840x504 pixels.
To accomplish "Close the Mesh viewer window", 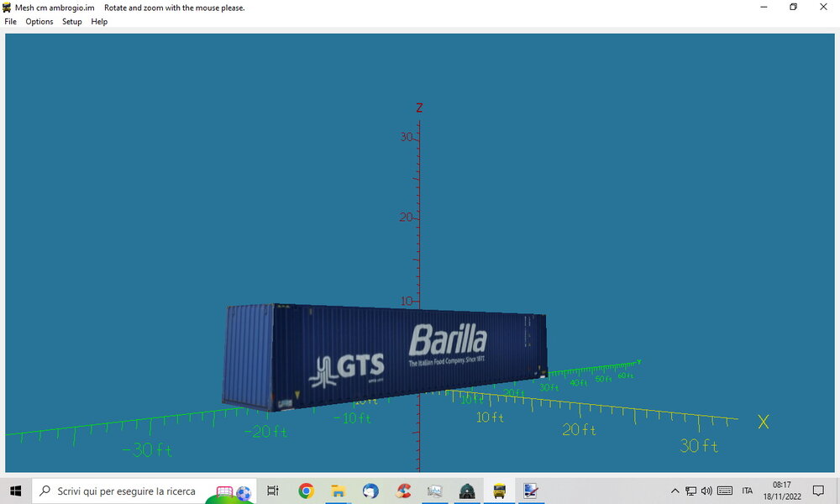I will (823, 7).
